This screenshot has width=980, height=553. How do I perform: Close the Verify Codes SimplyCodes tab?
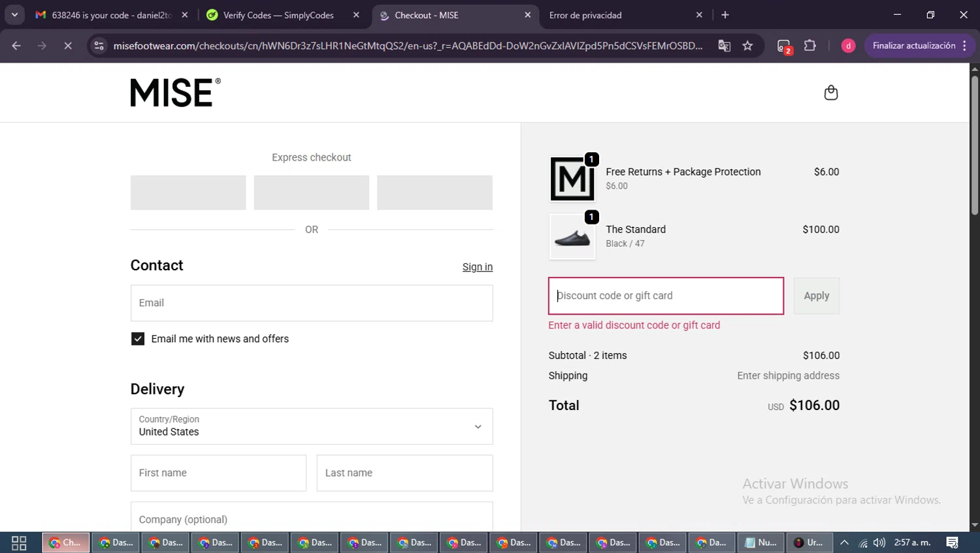click(x=356, y=15)
